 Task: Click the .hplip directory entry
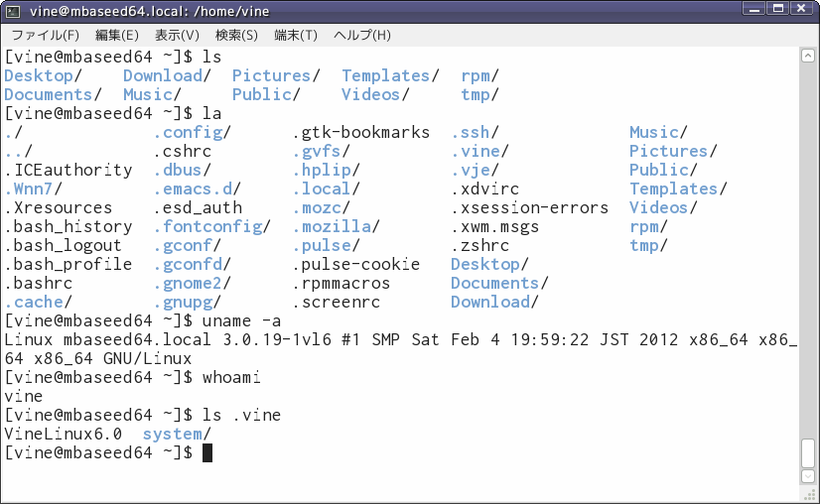click(x=327, y=171)
